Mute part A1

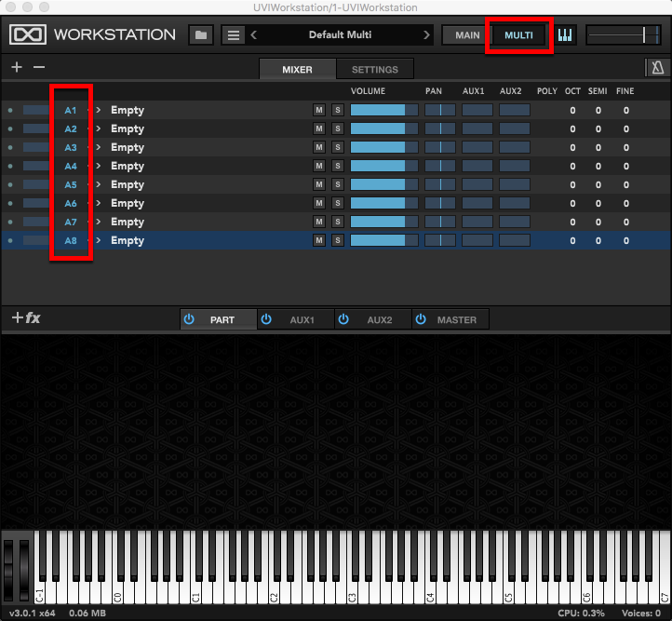[319, 110]
